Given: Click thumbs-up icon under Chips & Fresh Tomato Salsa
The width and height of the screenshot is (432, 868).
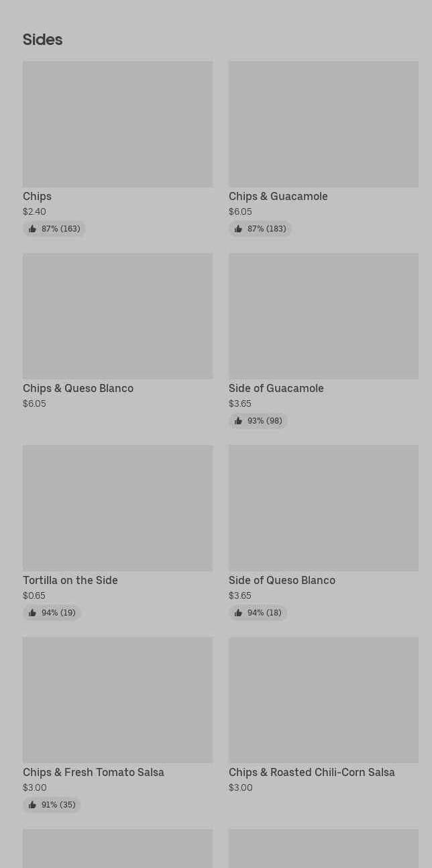Looking at the screenshot, I should click(32, 805).
